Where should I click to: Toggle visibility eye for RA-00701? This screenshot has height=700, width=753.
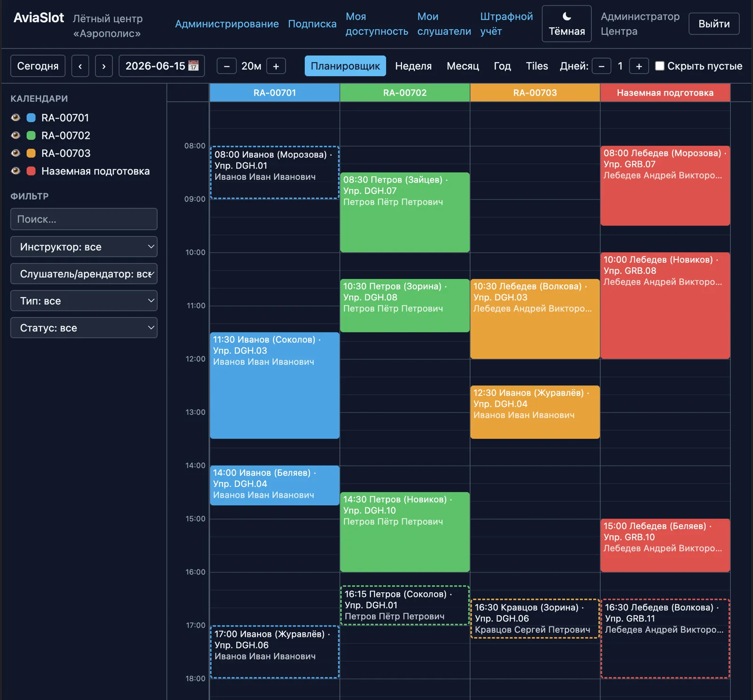[16, 117]
